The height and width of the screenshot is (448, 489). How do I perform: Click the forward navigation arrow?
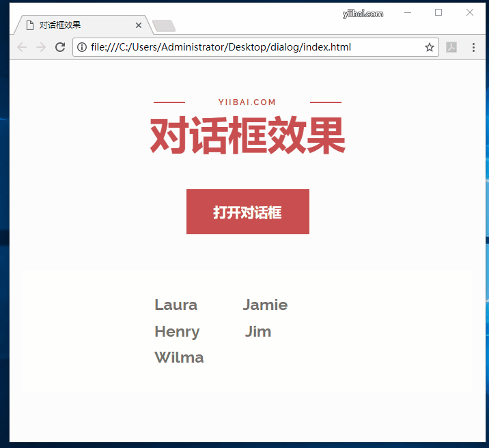click(41, 47)
